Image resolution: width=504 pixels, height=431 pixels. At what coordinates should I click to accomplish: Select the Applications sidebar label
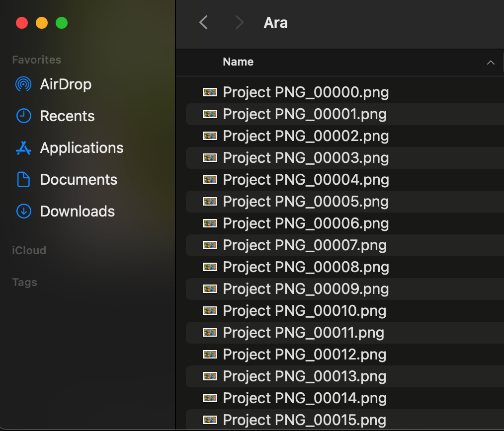click(x=82, y=148)
